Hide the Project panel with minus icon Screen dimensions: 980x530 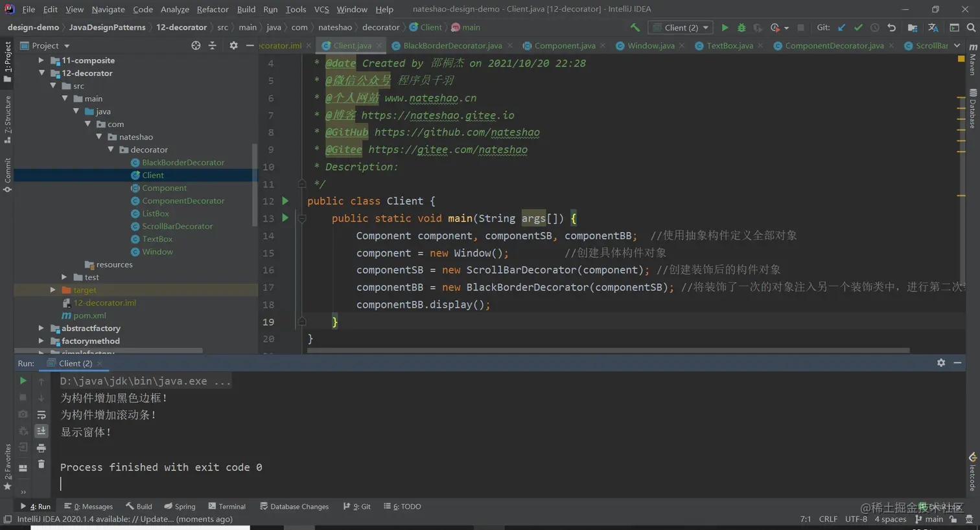click(250, 45)
